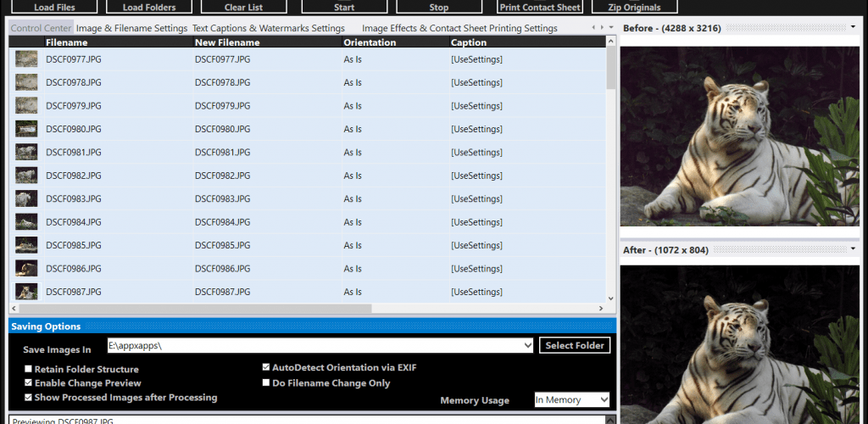Open the After panel options arrow

853,248
